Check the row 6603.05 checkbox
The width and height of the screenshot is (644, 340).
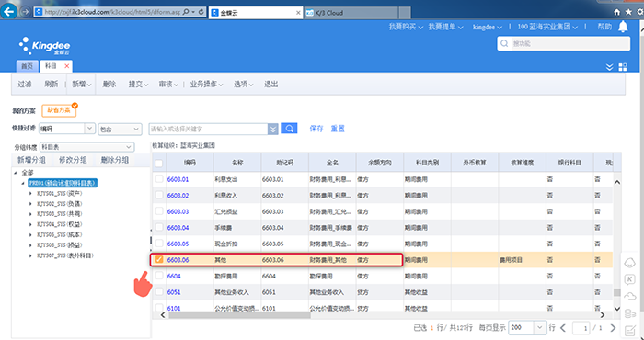[x=159, y=244]
